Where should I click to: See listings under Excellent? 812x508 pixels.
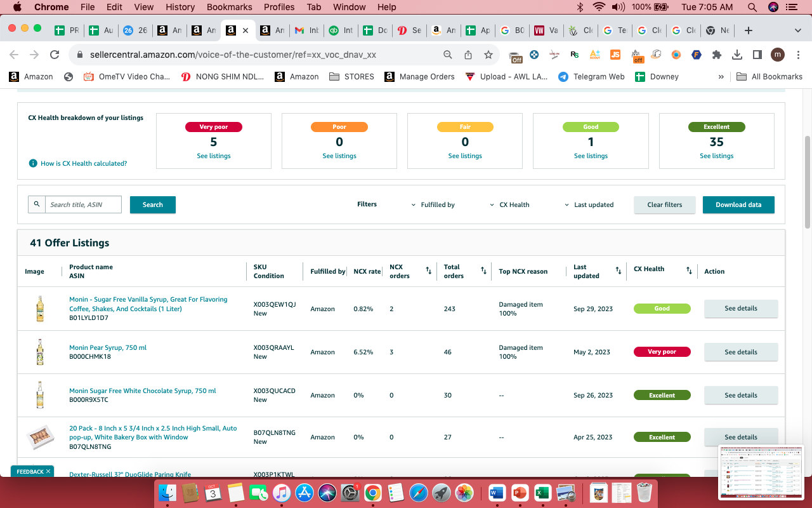click(x=717, y=156)
